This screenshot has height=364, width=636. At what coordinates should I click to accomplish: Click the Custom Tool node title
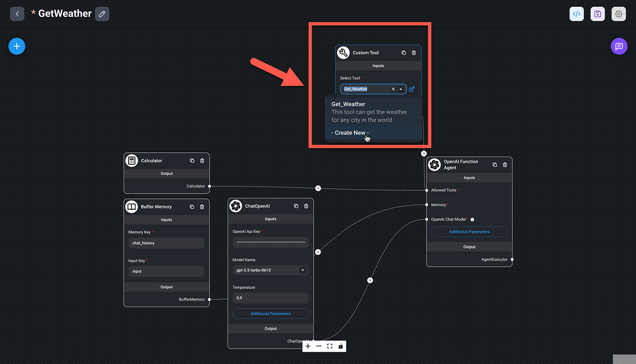click(366, 53)
